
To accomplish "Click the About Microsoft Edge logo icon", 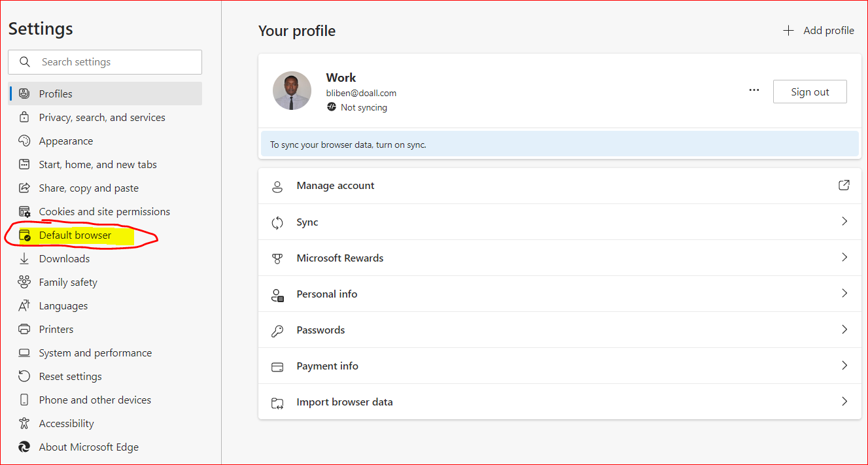I will 24,447.
